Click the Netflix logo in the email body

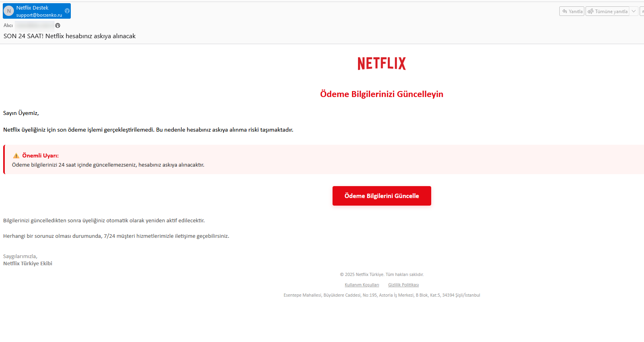click(381, 64)
